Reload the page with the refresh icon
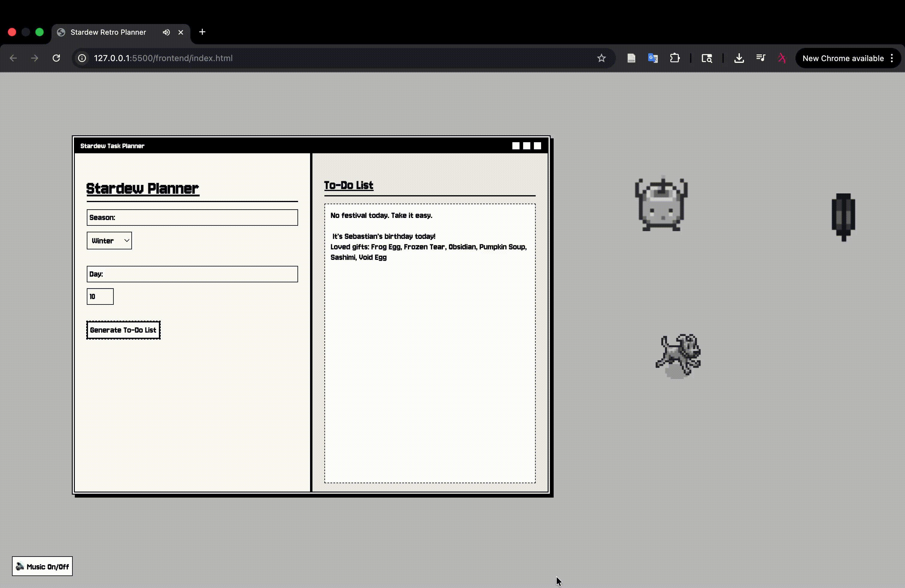This screenshot has width=905, height=588. pyautogui.click(x=56, y=58)
